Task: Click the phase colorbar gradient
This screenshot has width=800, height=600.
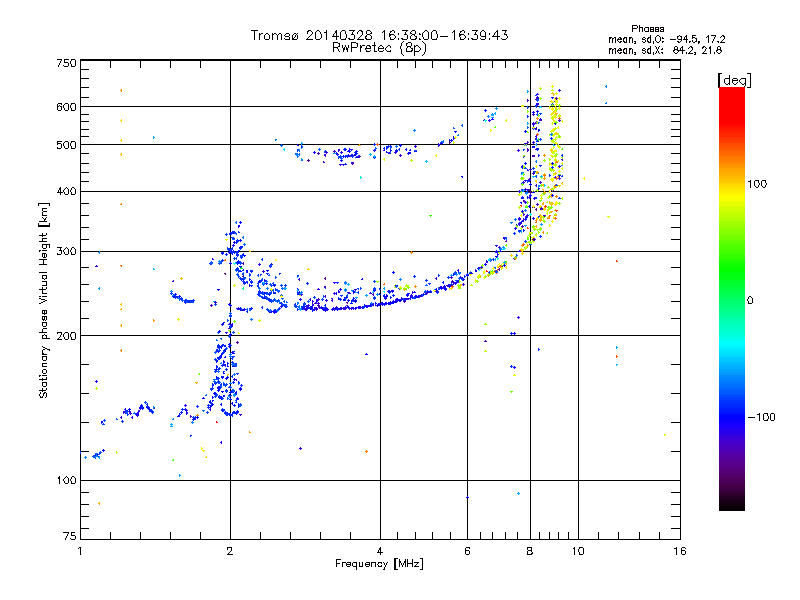Action: pos(732,298)
